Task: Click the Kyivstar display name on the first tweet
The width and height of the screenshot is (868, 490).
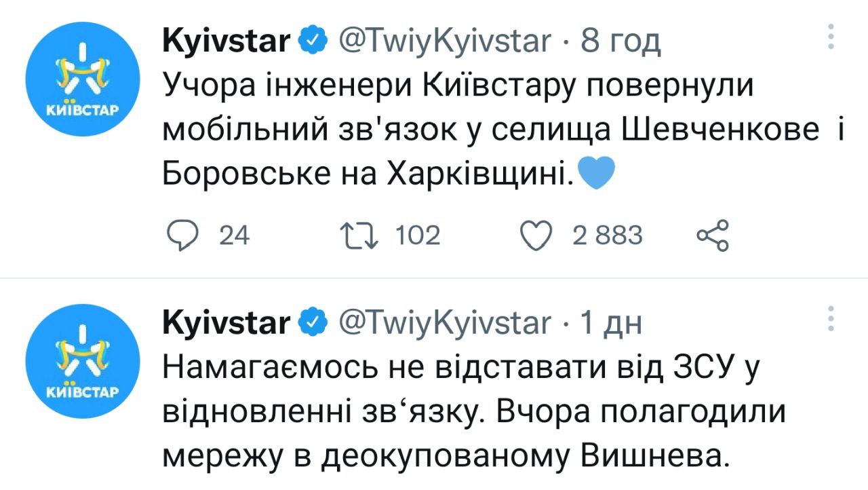Action: 226,42
